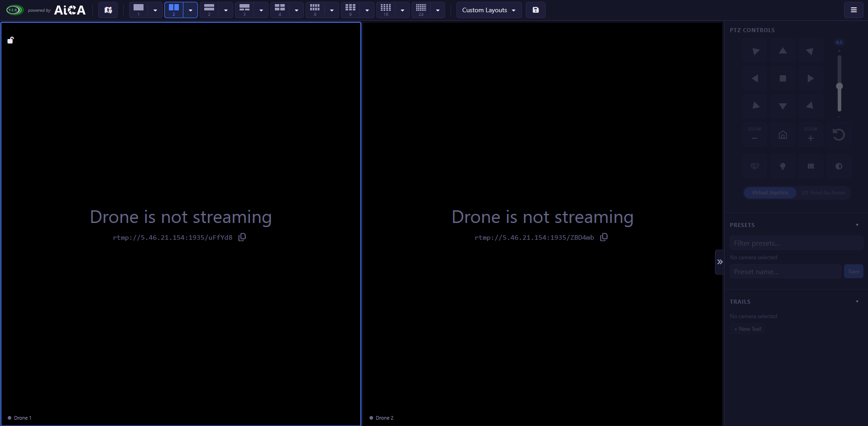The height and width of the screenshot is (426, 868).
Task: Switch to 3D Point-to-Zoom mode
Action: pos(823,193)
